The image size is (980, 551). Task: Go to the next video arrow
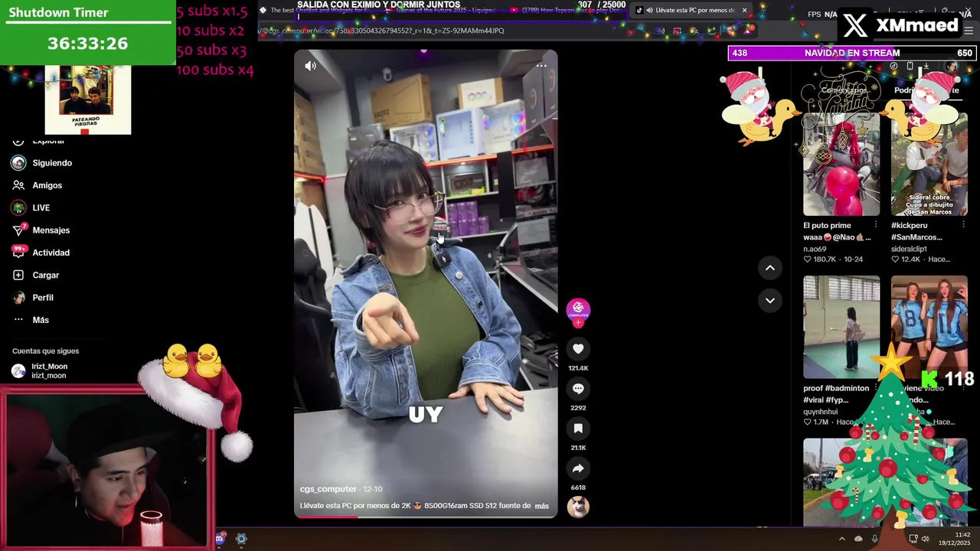pos(770,300)
